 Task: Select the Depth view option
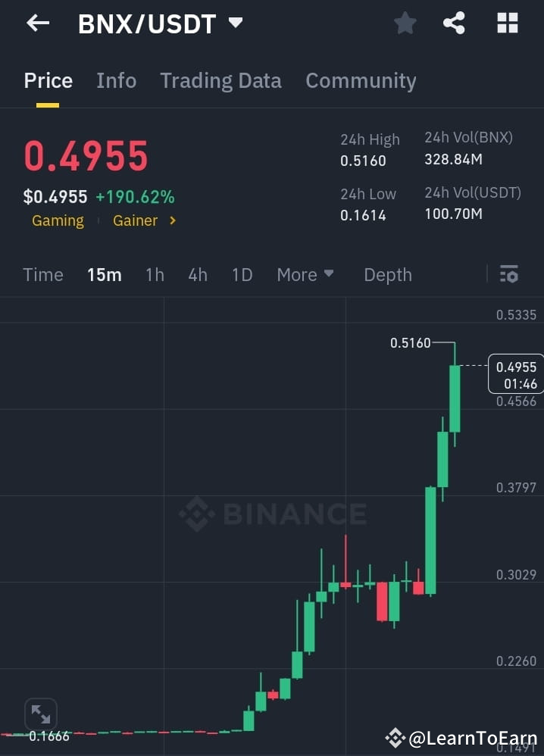(x=387, y=274)
